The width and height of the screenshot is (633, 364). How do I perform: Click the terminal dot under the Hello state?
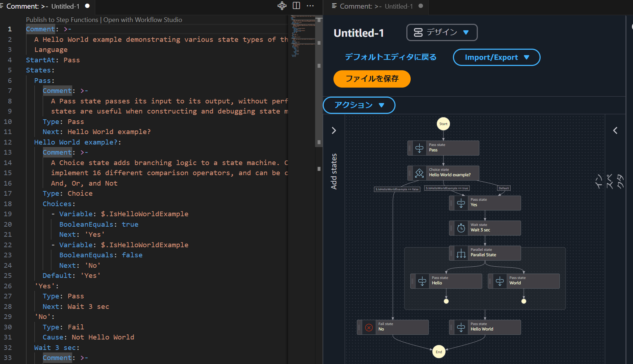point(446,301)
